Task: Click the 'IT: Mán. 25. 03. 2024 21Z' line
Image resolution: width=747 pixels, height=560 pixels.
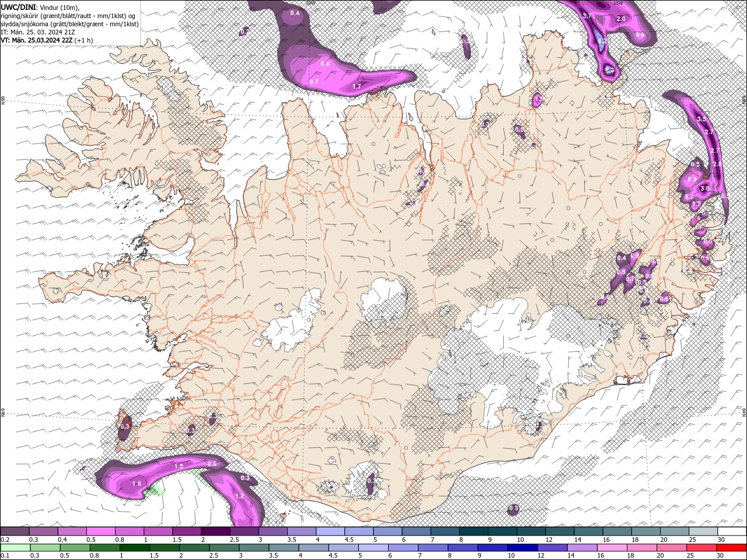Action: (x=37, y=32)
